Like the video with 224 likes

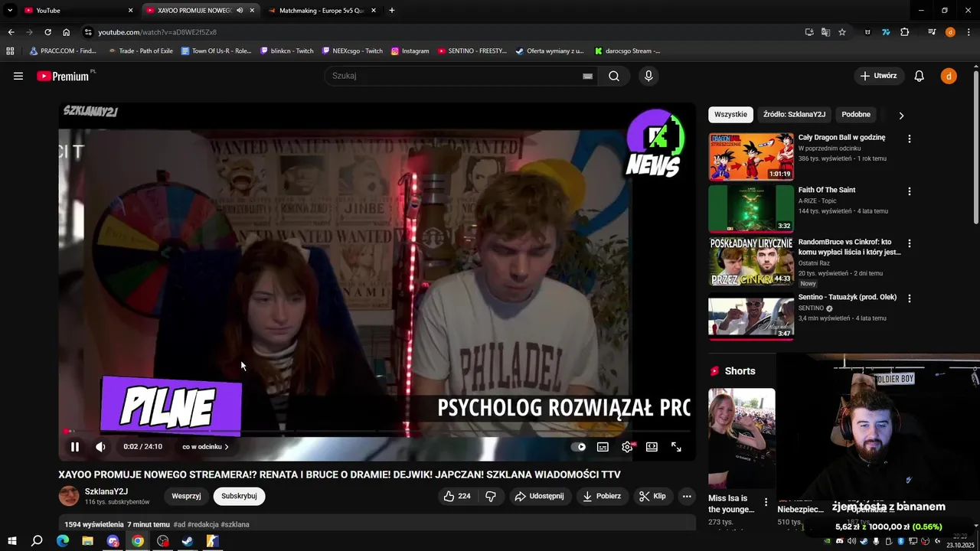(x=457, y=496)
